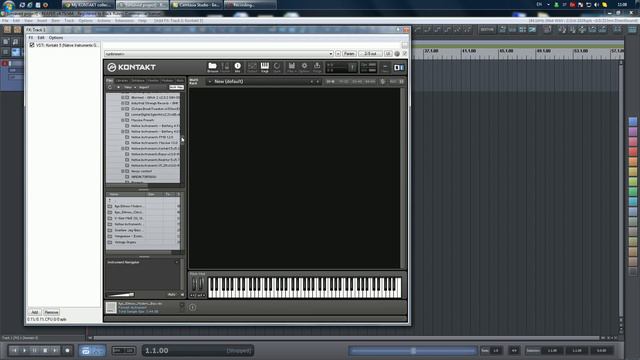
Task: Click the 2/2 out routing button
Action: (370, 54)
